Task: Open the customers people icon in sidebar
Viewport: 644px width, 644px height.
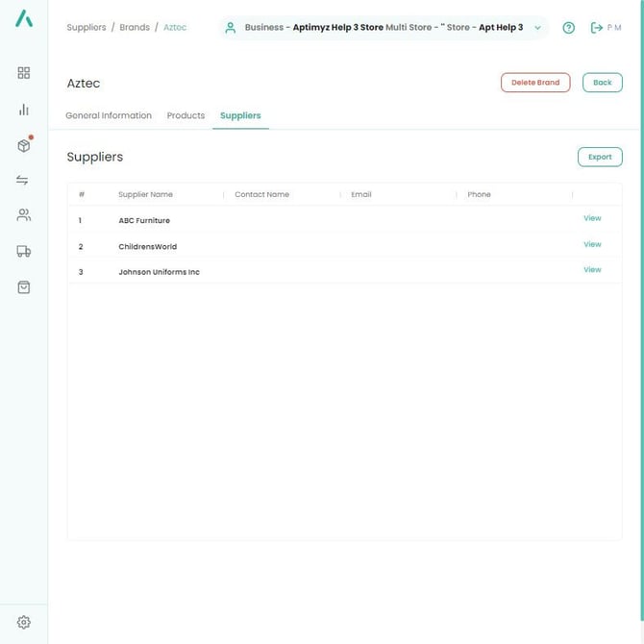Action: [x=24, y=215]
